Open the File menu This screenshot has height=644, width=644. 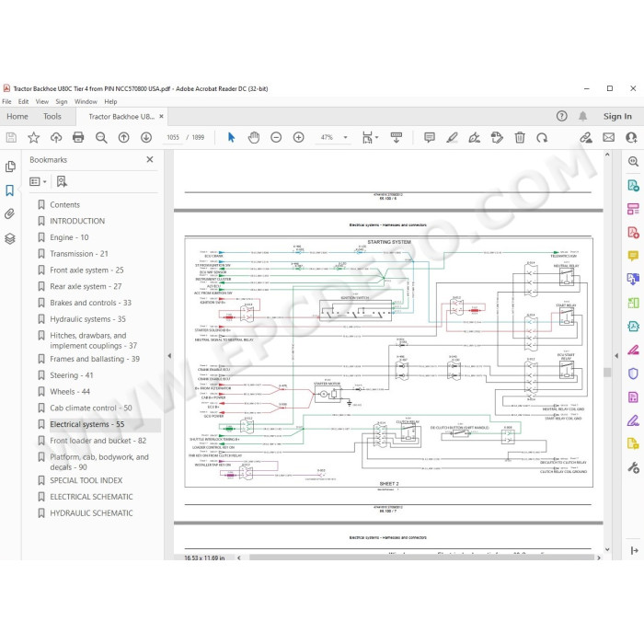tap(6, 101)
